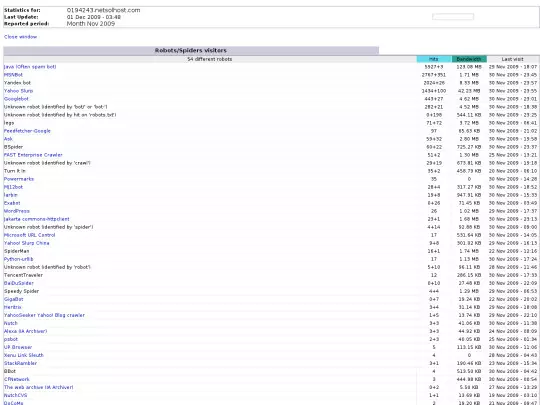Open the Exabot link

coord(12,203)
